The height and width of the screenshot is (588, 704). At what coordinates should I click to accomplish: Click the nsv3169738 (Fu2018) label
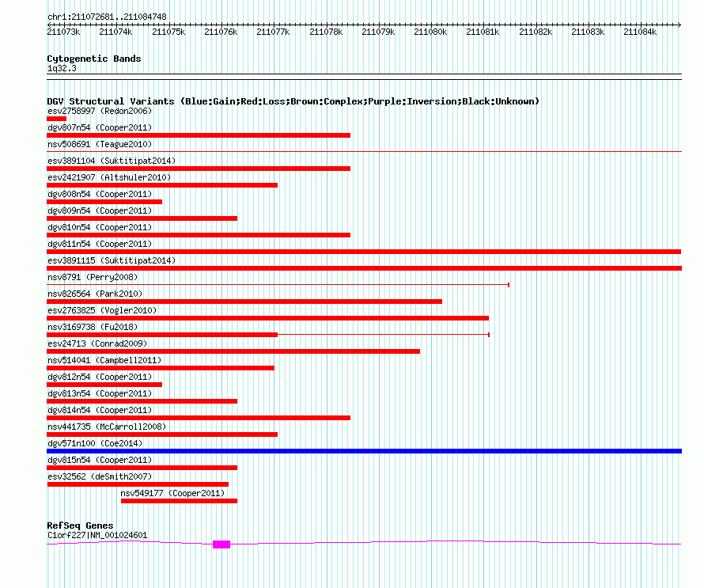pyautogui.click(x=93, y=327)
